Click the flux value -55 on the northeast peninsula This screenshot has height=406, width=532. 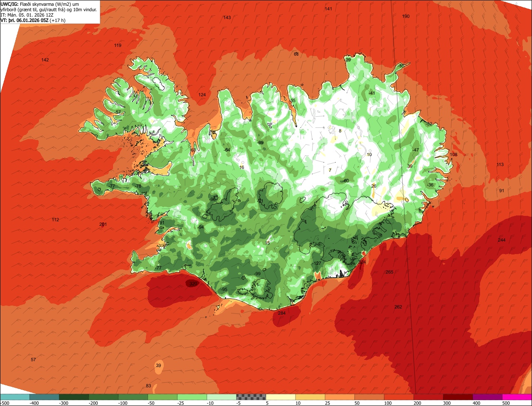tap(401, 66)
